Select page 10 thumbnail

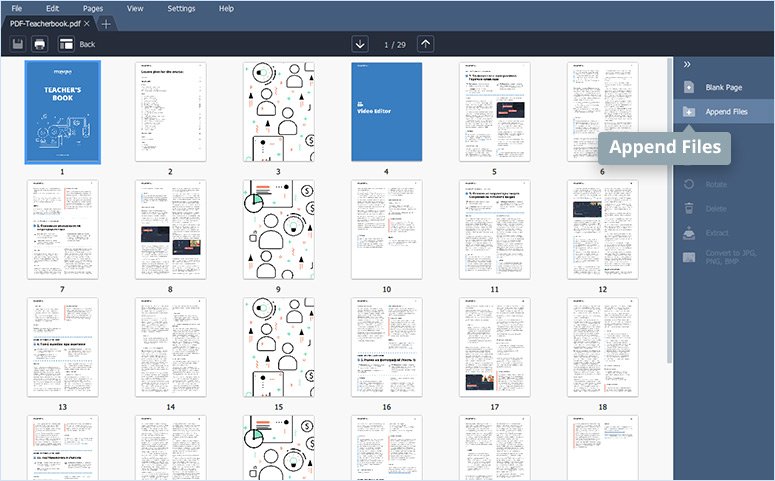[387, 229]
